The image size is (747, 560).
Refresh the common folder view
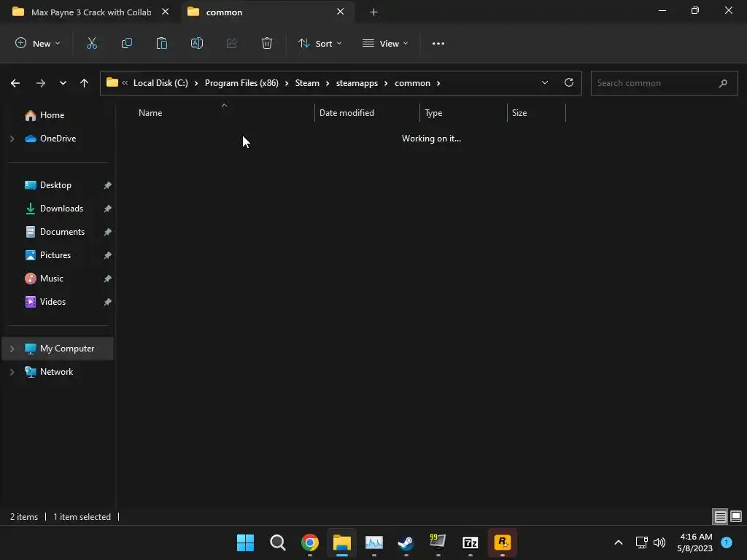569,82
